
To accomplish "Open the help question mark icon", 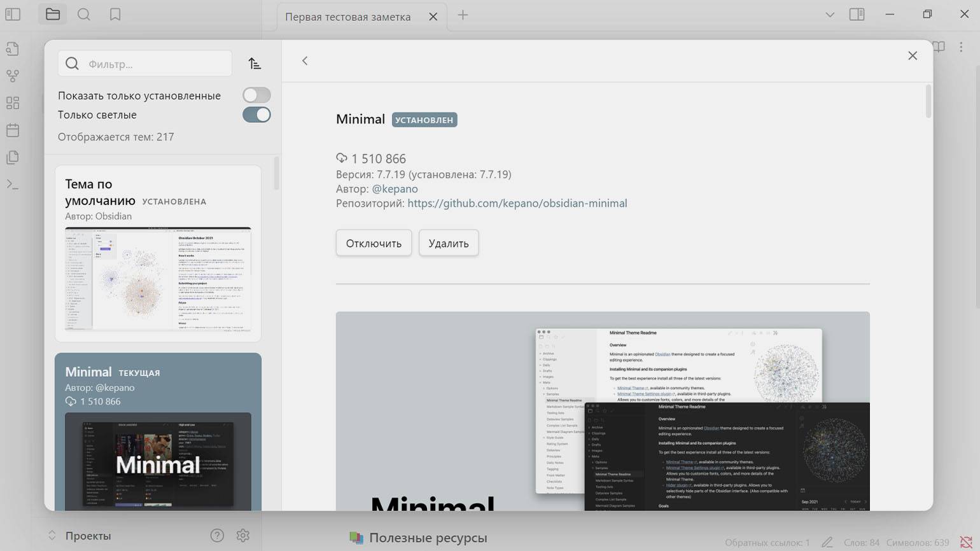I will point(217,536).
